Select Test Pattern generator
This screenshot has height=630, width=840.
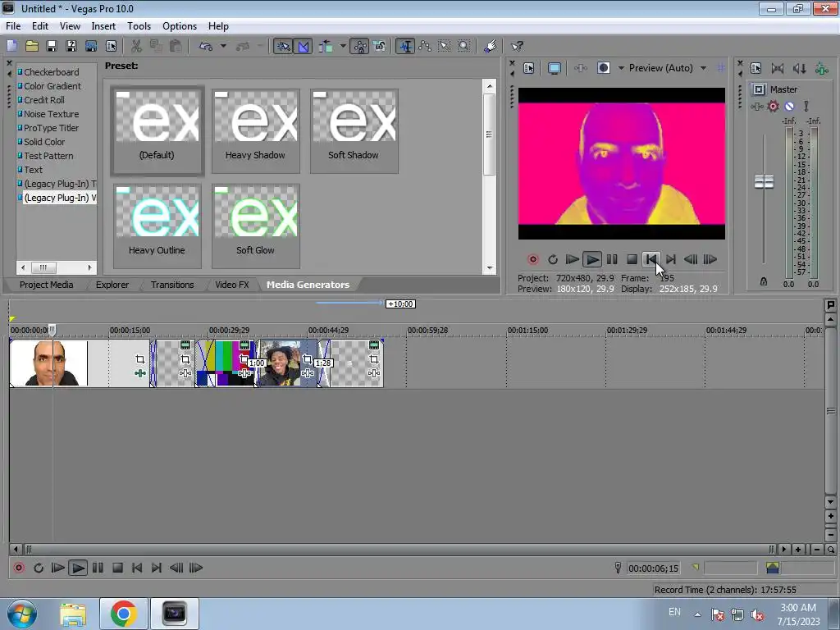pos(48,155)
